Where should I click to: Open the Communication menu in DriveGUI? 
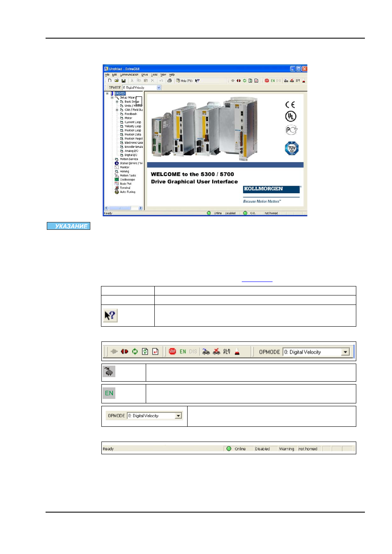(129, 75)
